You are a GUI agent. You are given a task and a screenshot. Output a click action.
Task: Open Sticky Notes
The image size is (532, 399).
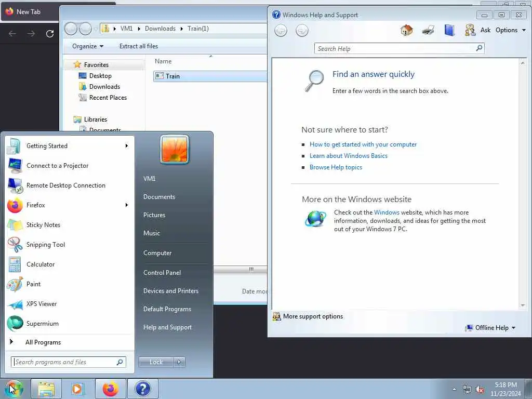(70, 224)
